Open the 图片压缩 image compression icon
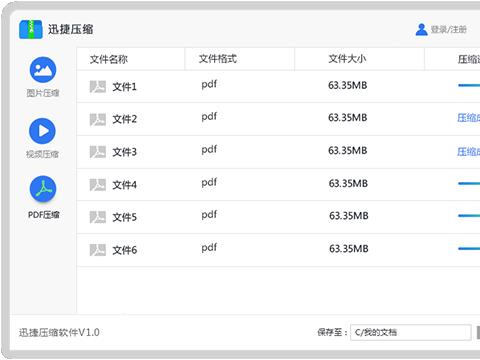 pos(43,70)
